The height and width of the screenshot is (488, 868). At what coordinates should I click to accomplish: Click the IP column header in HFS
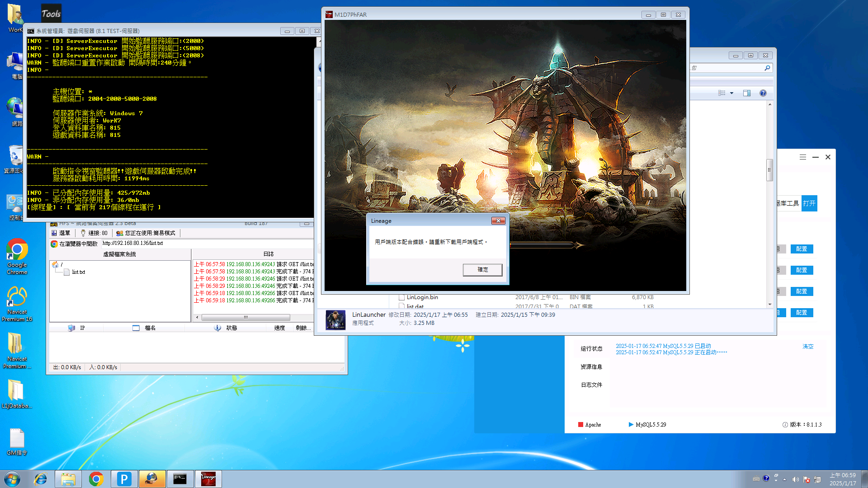point(76,328)
